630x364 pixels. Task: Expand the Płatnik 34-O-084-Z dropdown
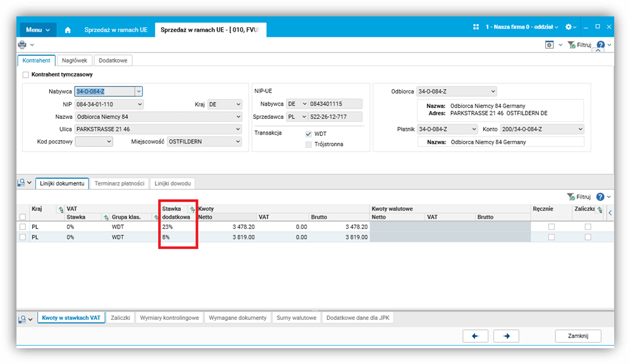474,129
